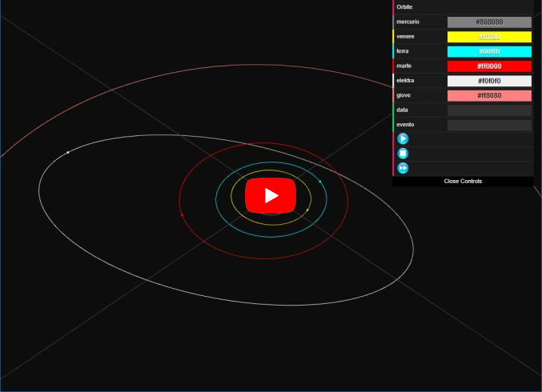542x392 pixels.
Task: Click the evento label
Action: click(x=405, y=125)
